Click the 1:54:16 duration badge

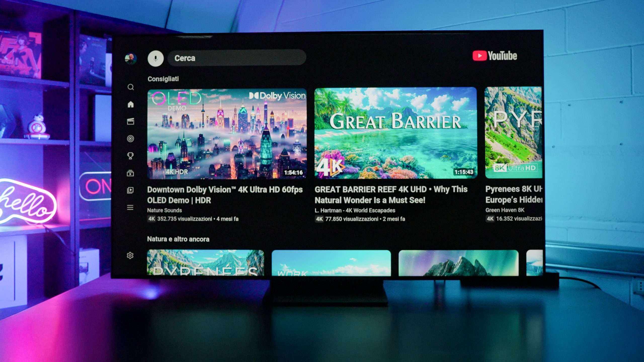pos(293,173)
